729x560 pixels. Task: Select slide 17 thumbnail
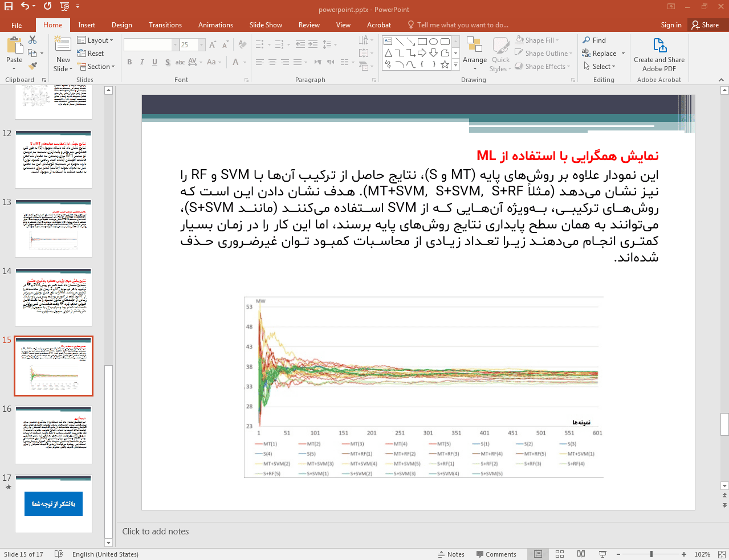point(54,504)
